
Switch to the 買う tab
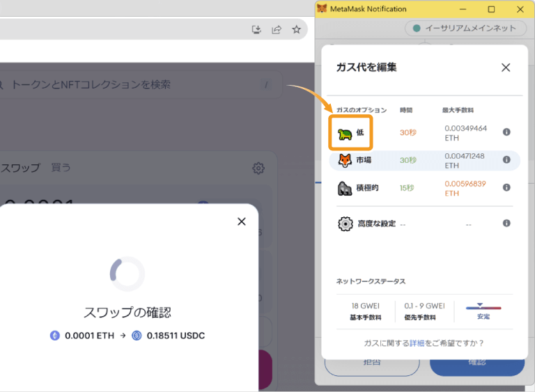click(61, 168)
